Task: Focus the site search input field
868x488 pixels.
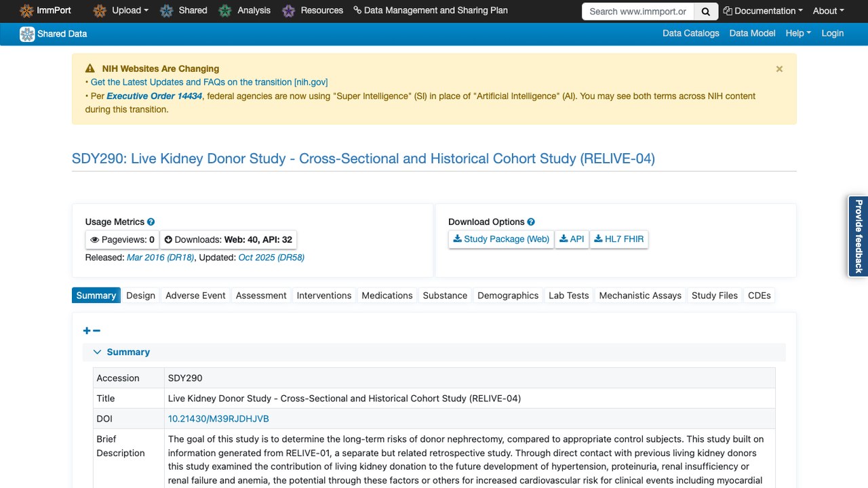Action: (x=638, y=11)
